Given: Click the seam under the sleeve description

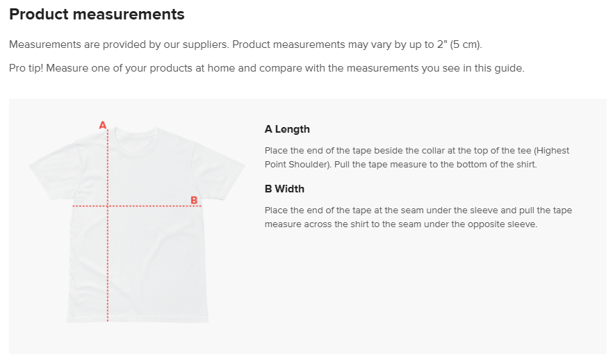Looking at the screenshot, I should tap(418, 217).
